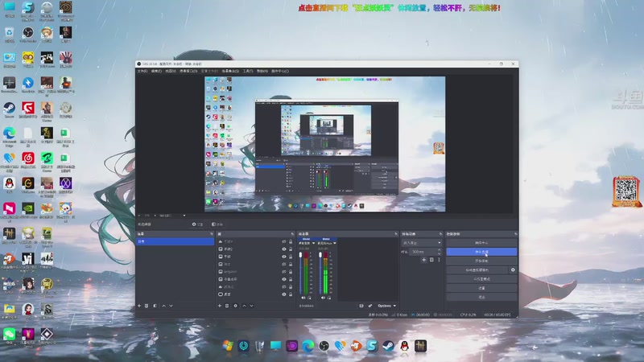Open the transition type dropdown in Transitions panel

pos(421,243)
